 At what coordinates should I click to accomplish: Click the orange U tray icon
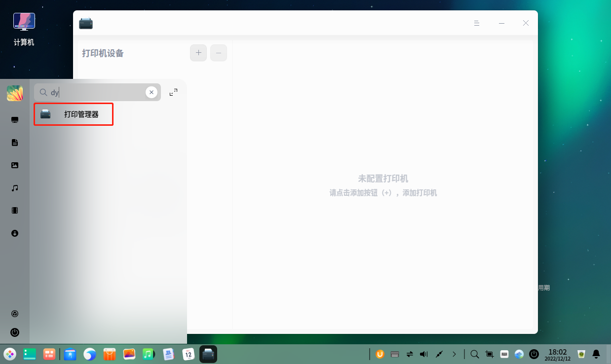[x=380, y=354]
